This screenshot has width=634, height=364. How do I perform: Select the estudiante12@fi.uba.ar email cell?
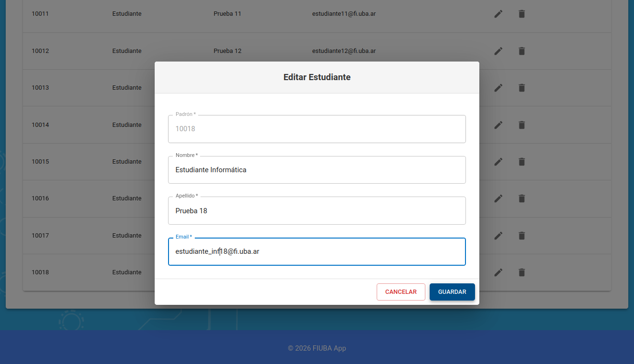[x=344, y=51]
